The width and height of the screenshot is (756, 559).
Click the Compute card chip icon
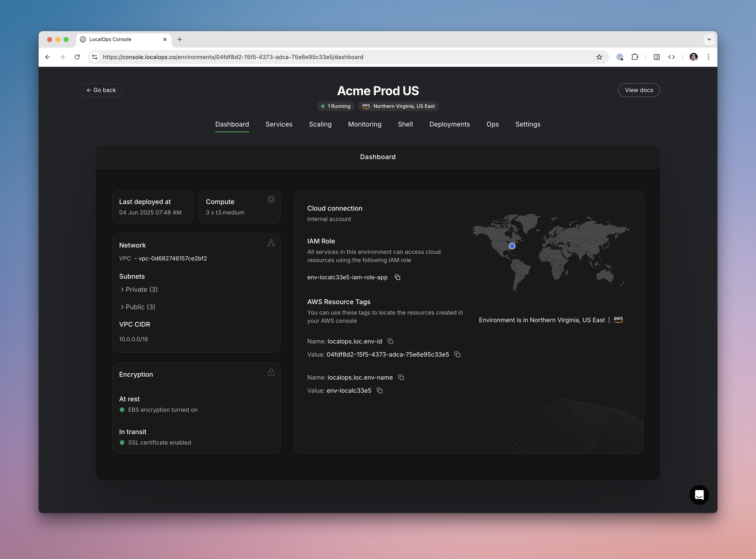[271, 199]
